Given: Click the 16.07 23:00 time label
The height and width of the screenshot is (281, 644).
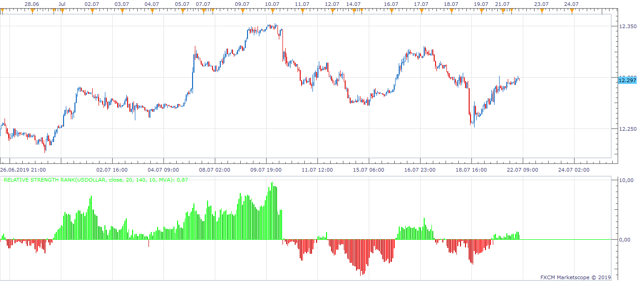Looking at the screenshot, I should point(420,170).
